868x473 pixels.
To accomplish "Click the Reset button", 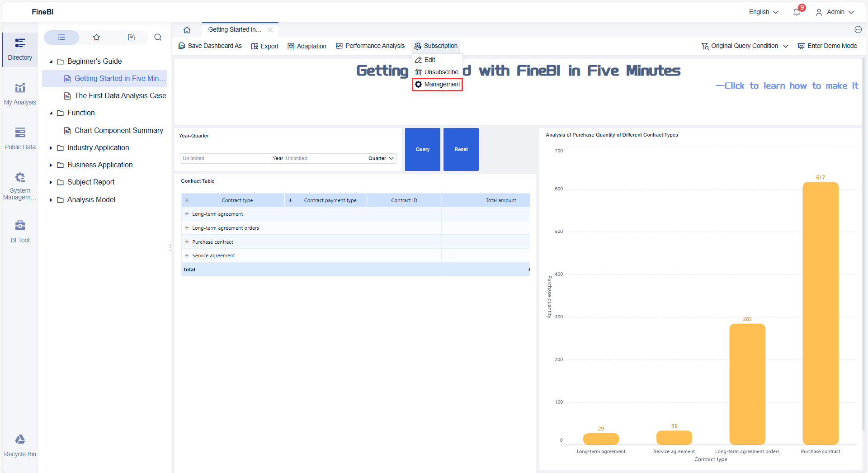I will point(461,149).
